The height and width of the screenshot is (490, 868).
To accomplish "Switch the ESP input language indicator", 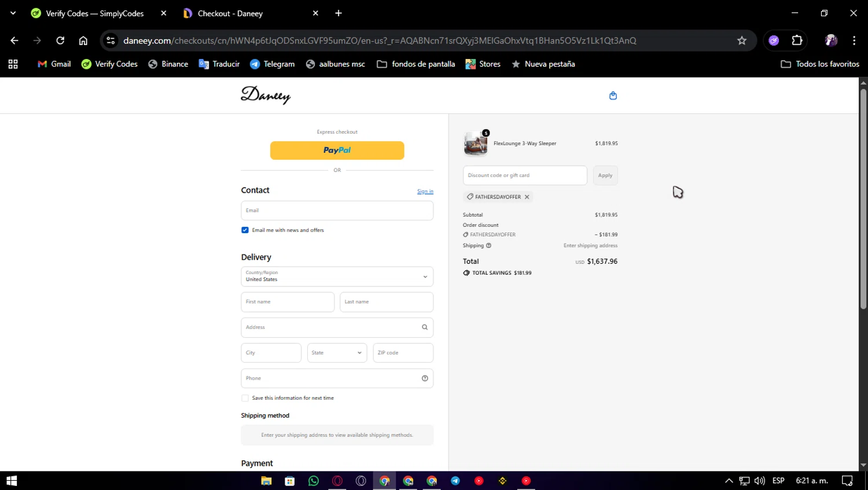I will [x=778, y=481].
